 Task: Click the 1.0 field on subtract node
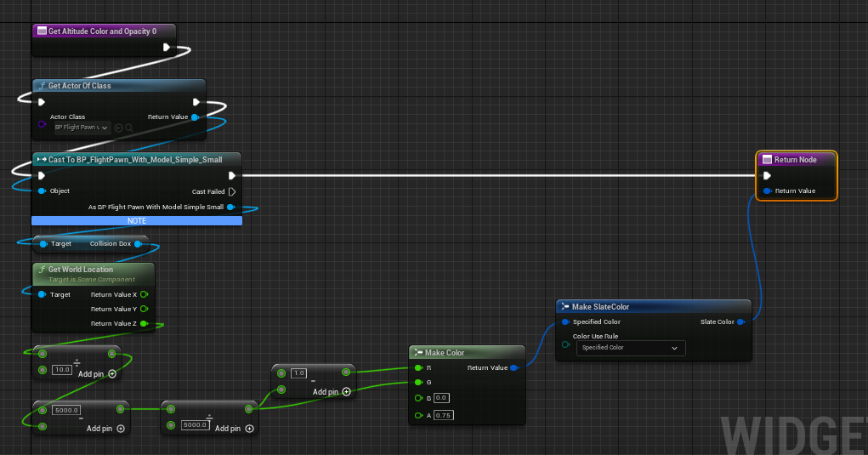299,373
